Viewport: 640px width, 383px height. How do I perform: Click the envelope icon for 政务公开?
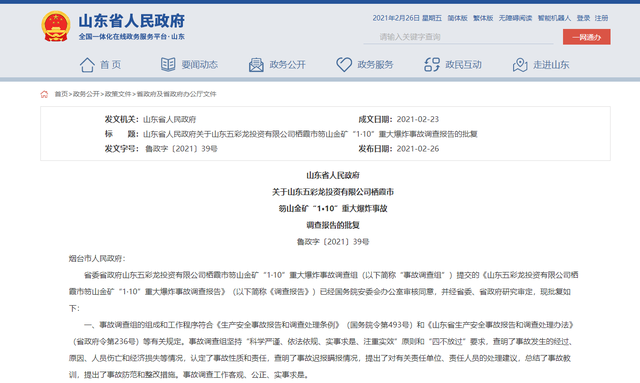[256, 65]
